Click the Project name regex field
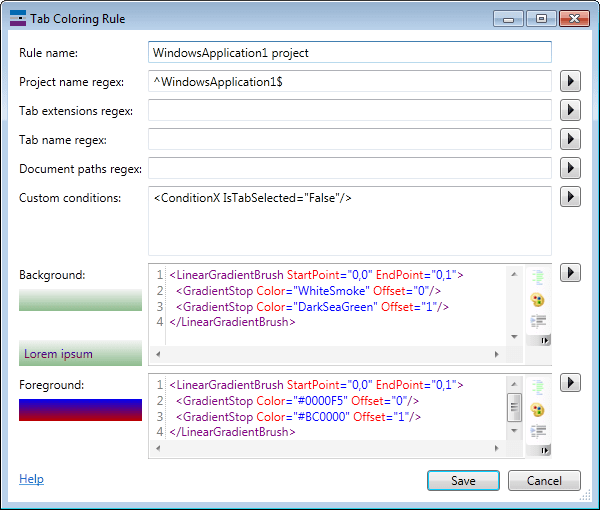 click(350, 81)
